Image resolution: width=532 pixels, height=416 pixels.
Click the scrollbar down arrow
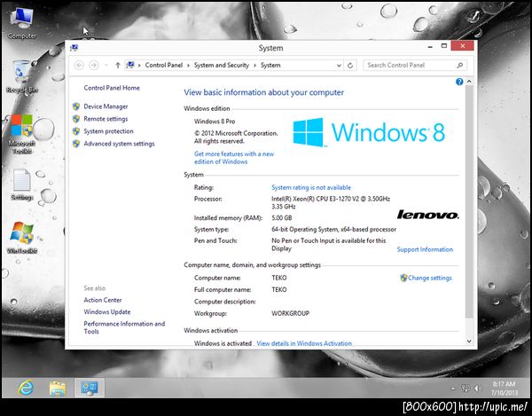point(469,341)
